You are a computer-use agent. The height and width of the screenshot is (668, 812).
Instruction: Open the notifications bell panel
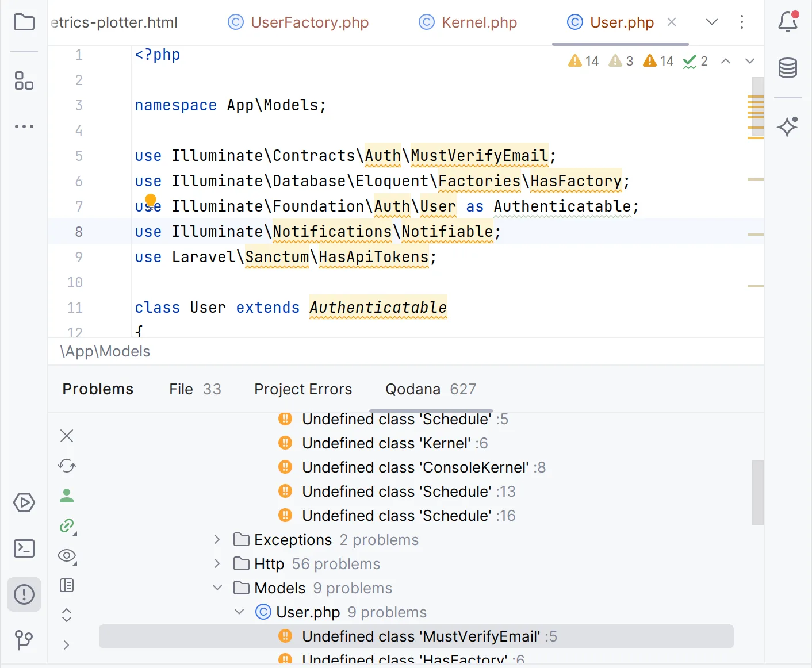pos(788,22)
